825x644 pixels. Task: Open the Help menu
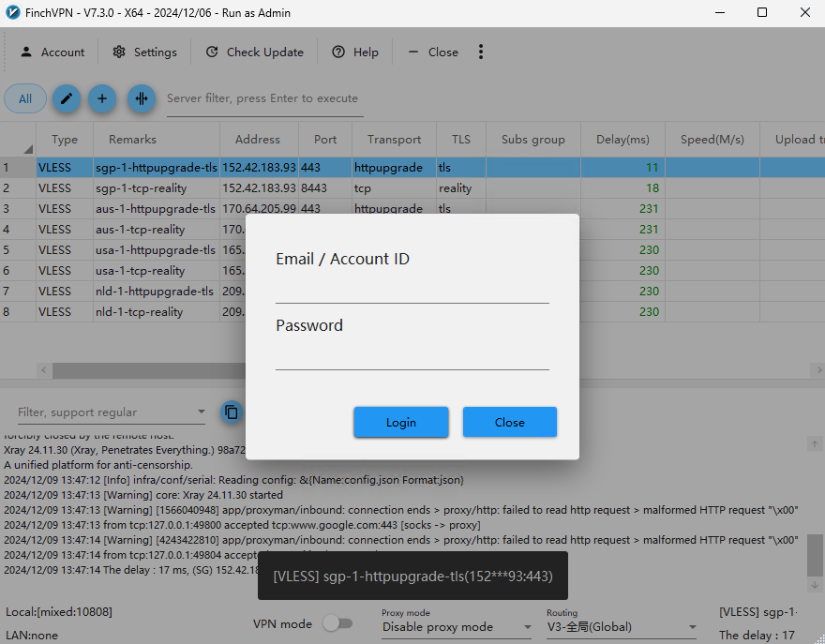355,52
